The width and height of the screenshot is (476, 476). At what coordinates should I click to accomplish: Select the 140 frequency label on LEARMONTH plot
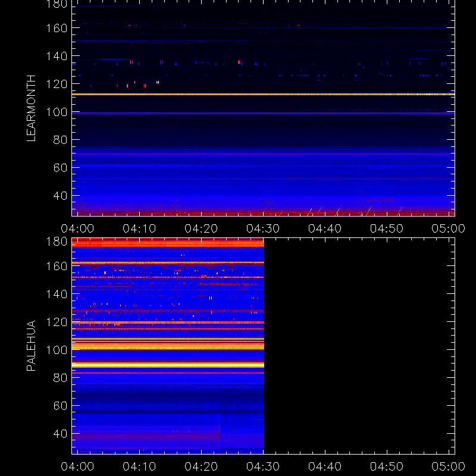click(57, 56)
